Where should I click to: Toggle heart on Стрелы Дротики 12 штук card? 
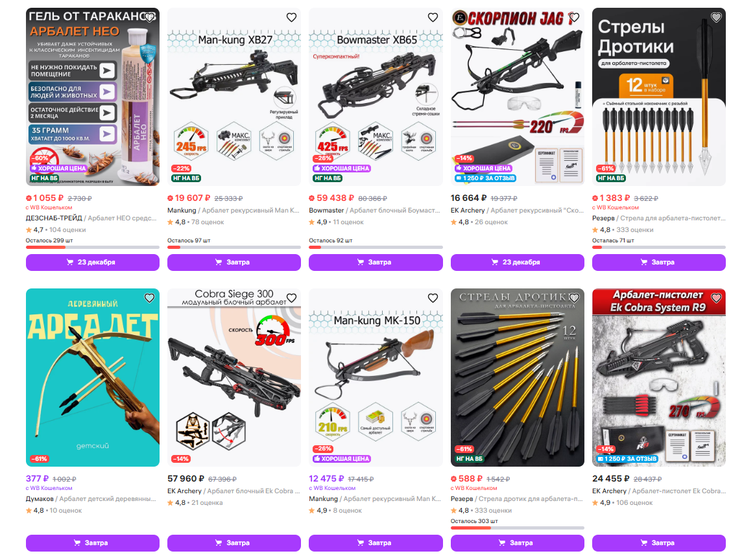click(x=716, y=17)
